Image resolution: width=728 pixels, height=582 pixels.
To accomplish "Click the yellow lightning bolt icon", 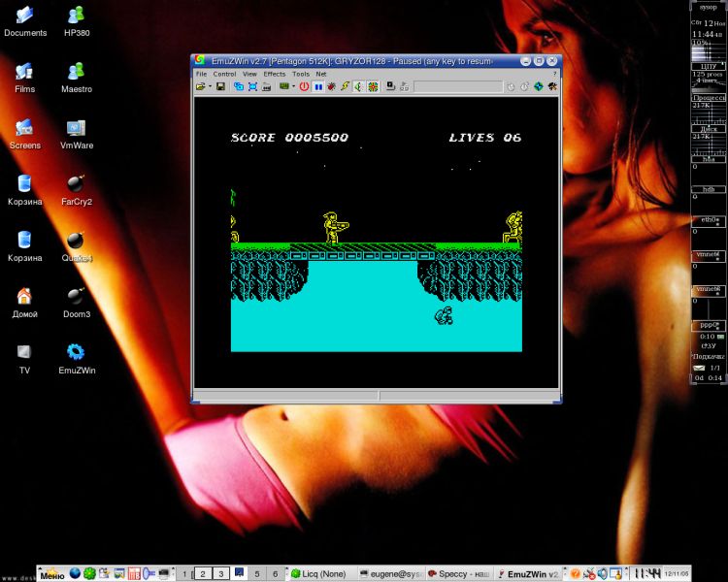I will click(x=344, y=86).
